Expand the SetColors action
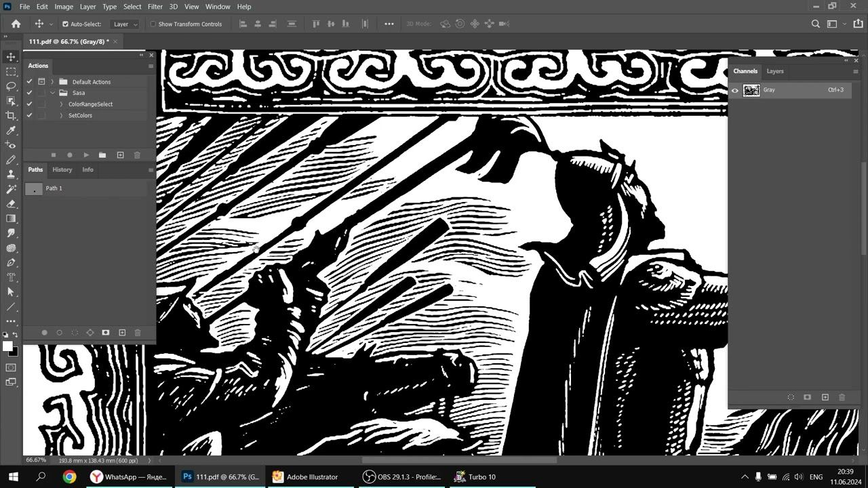 coord(61,116)
